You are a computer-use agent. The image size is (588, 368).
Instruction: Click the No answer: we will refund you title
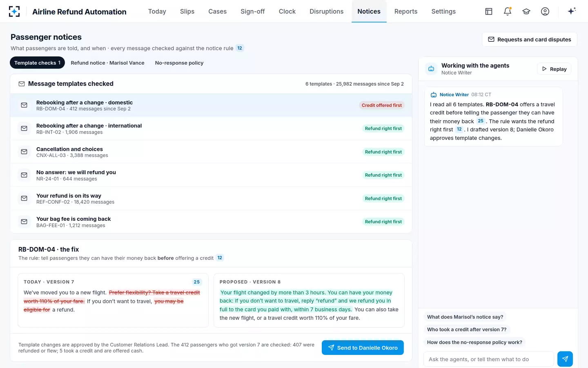tap(76, 173)
